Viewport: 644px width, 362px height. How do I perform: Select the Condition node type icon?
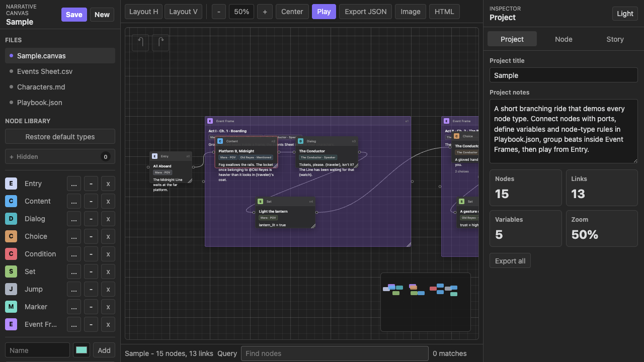pos(11,254)
